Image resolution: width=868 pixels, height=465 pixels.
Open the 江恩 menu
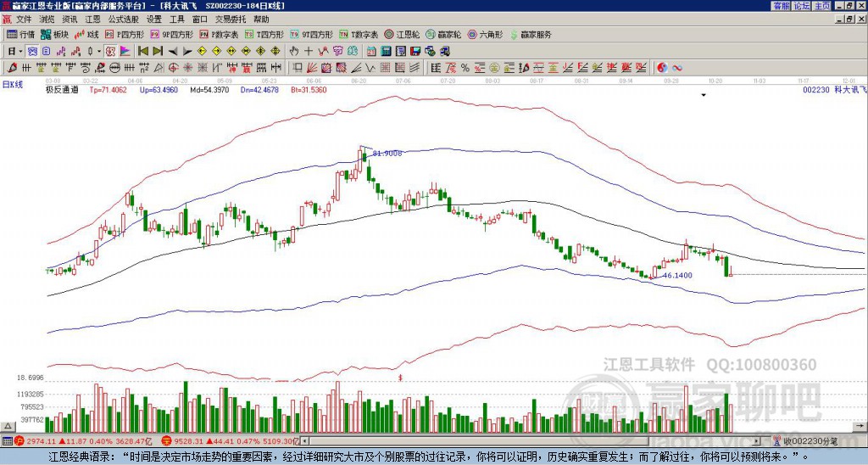pyautogui.click(x=93, y=19)
